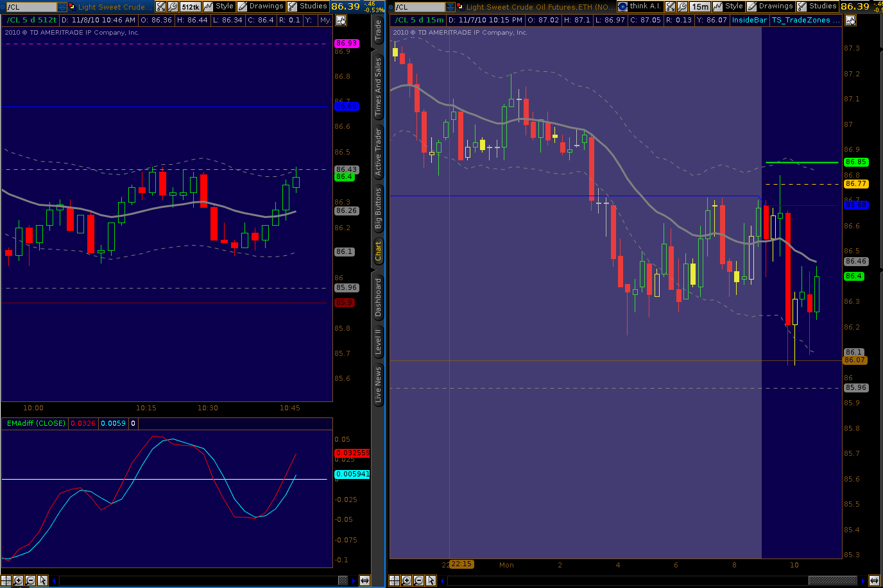Click the right chart's horizontal scrollbar thumb
This screenshot has height=588, width=883.
pyautogui.click(x=832, y=580)
